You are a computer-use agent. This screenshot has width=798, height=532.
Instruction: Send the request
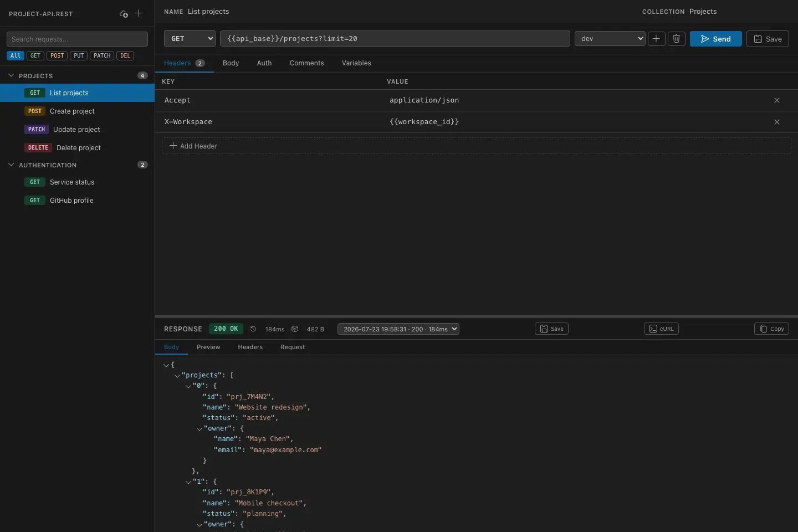tap(715, 39)
